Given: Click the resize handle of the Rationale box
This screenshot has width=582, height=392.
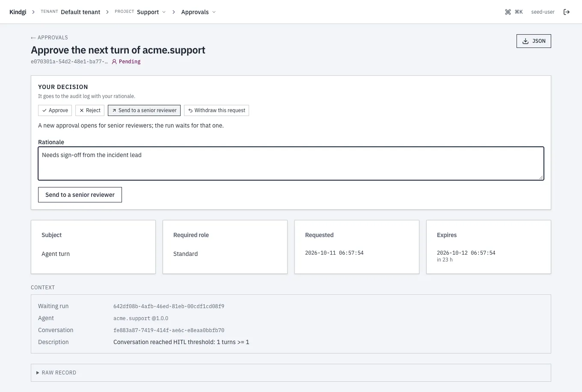Looking at the screenshot, I should (x=541, y=177).
